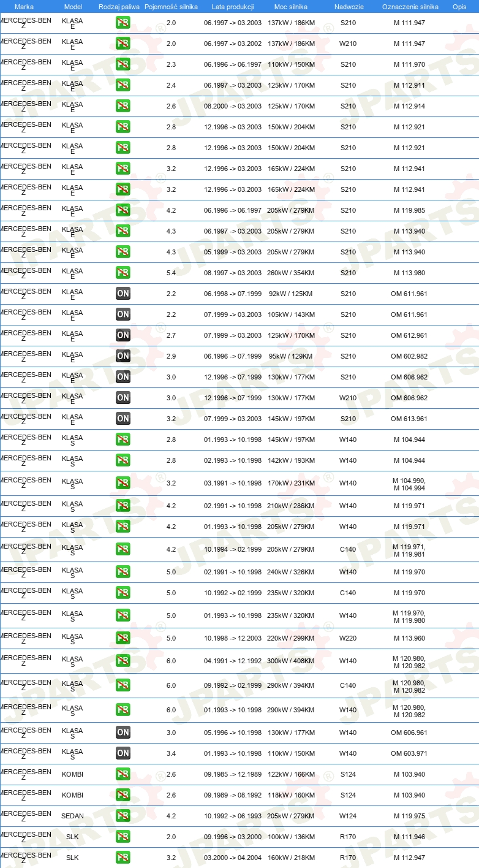The height and width of the screenshot is (868, 479).
Task: Click the Opis column header
Action: point(459,7)
